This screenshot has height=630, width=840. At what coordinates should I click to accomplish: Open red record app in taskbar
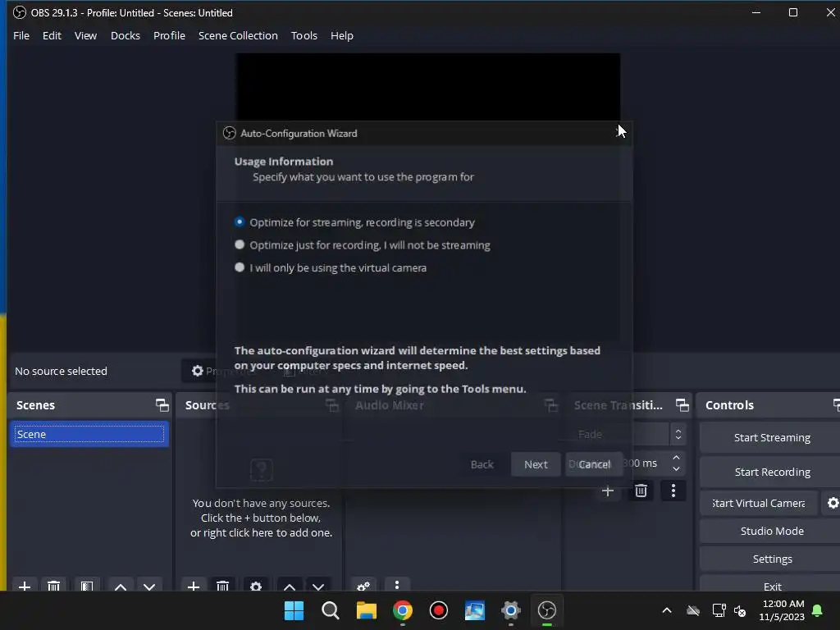point(438,610)
